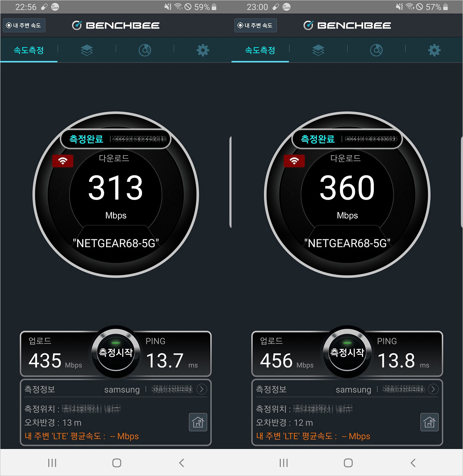Image resolution: width=463 pixels, height=476 pixels.
Task: Tap 내 주변 속도 button at 23:00
Action: [255, 25]
